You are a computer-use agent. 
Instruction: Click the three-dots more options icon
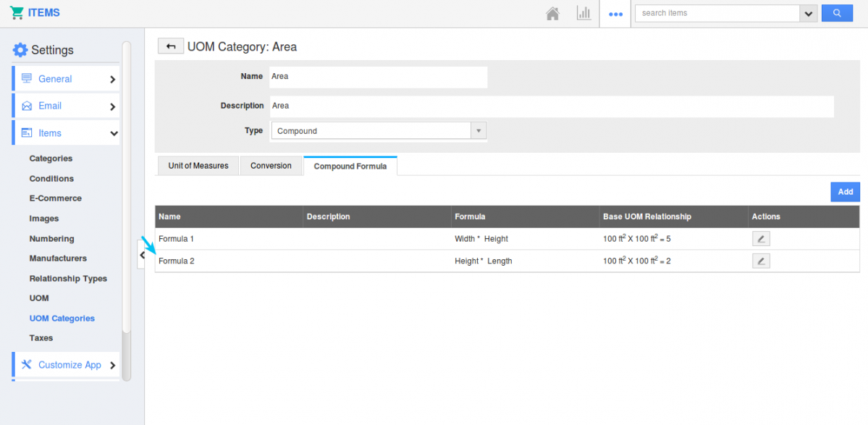coord(615,14)
